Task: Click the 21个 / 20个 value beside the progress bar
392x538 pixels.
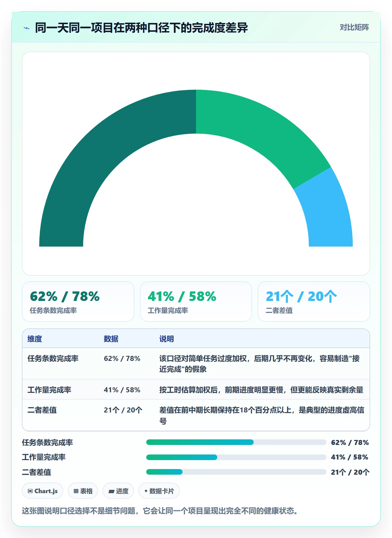Action: pos(350,472)
